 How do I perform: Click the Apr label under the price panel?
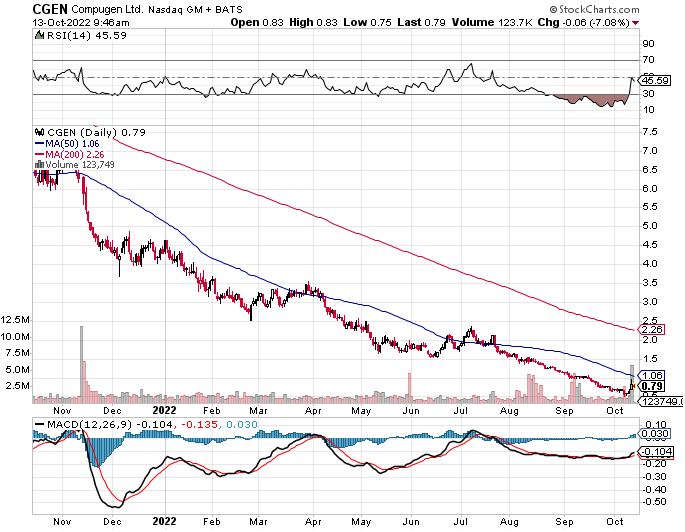click(x=313, y=411)
